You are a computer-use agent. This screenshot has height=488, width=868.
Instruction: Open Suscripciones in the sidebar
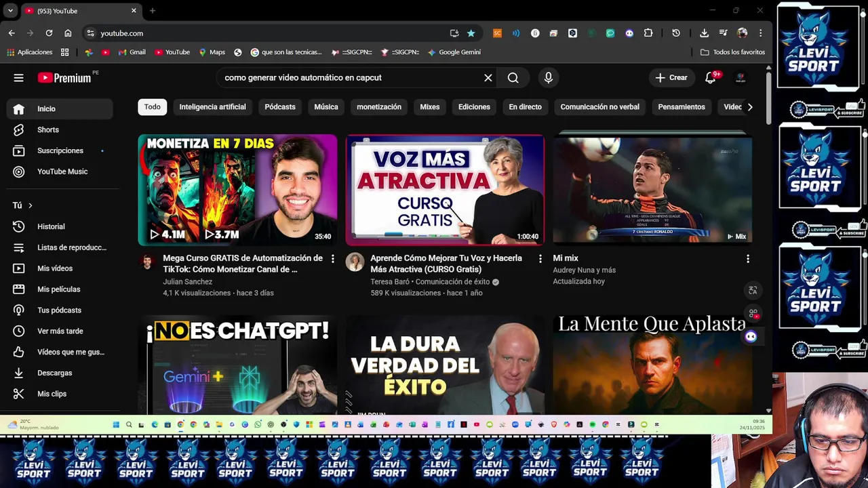click(x=60, y=150)
